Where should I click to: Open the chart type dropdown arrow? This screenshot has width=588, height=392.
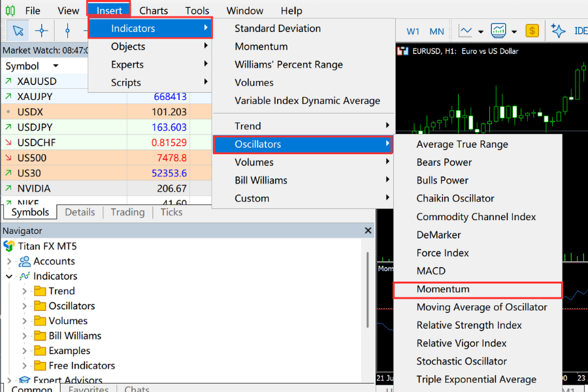[481, 32]
